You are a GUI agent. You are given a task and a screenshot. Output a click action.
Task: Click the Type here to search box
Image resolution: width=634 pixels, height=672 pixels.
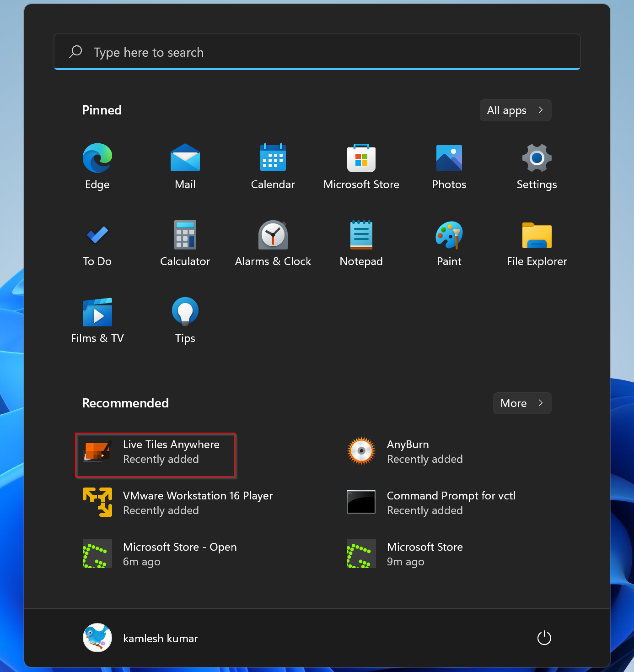(317, 52)
